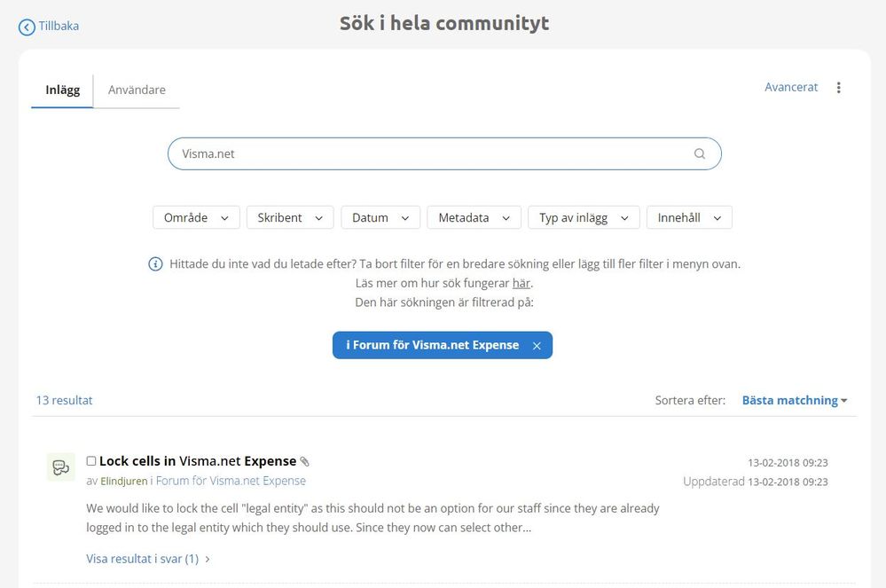Viewport: 886px width, 588px height.
Task: Open Forum för Visma.net Expense link under post
Action: tap(231, 481)
